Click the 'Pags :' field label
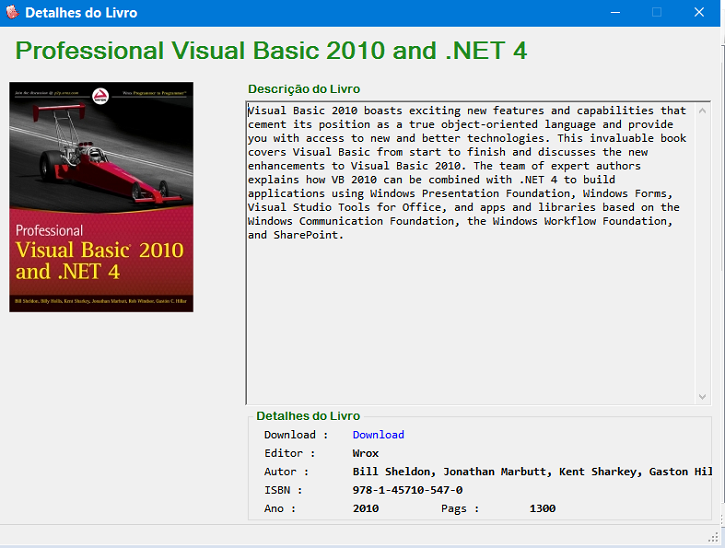Image resolution: width=725 pixels, height=548 pixels. [460, 509]
